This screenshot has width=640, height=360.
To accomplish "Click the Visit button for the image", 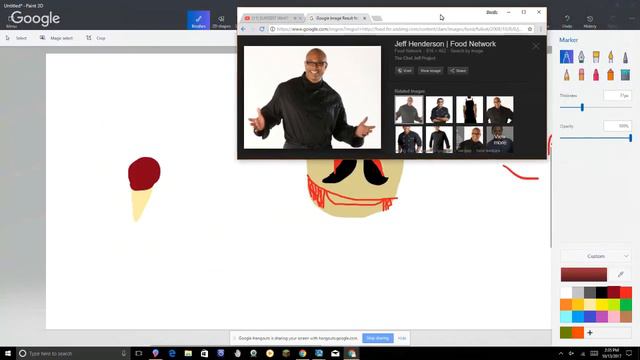I will coord(404,71).
